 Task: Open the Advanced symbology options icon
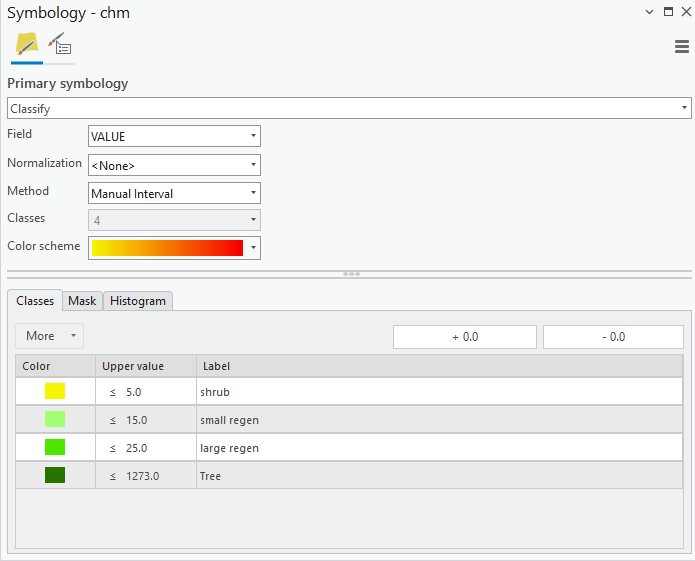[x=60, y=43]
